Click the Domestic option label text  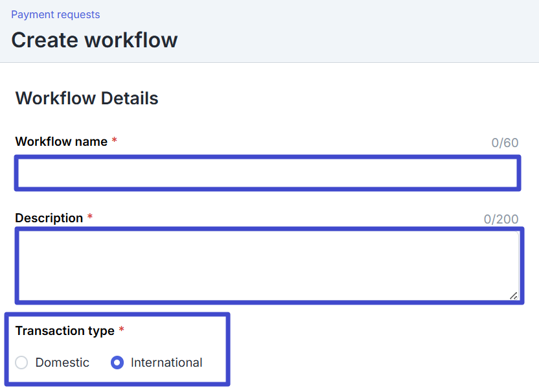coord(62,363)
